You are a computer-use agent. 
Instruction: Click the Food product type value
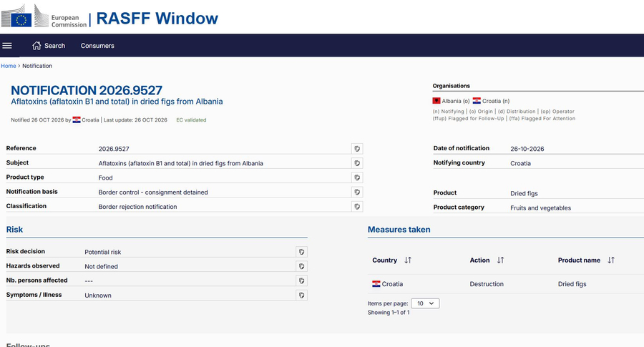(106, 178)
